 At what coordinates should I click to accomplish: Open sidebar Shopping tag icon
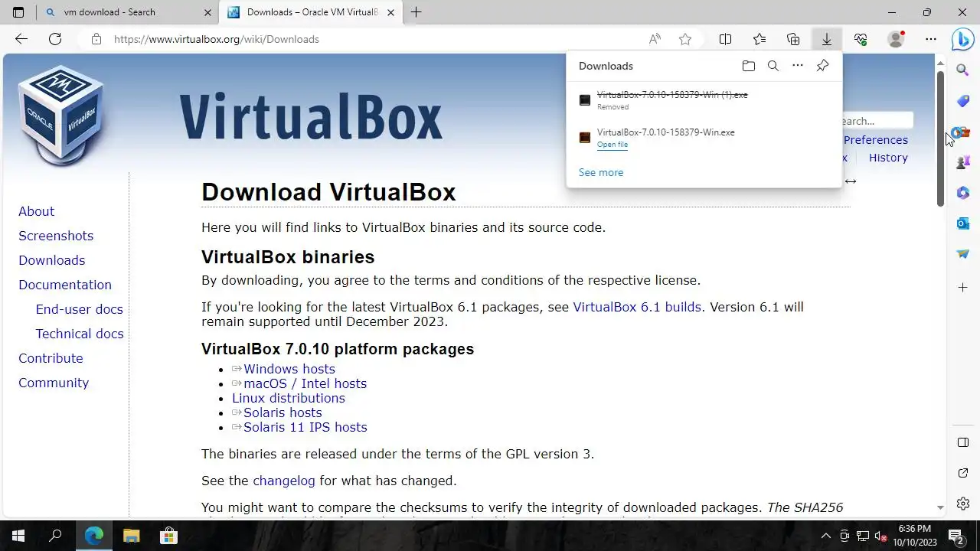click(x=963, y=101)
